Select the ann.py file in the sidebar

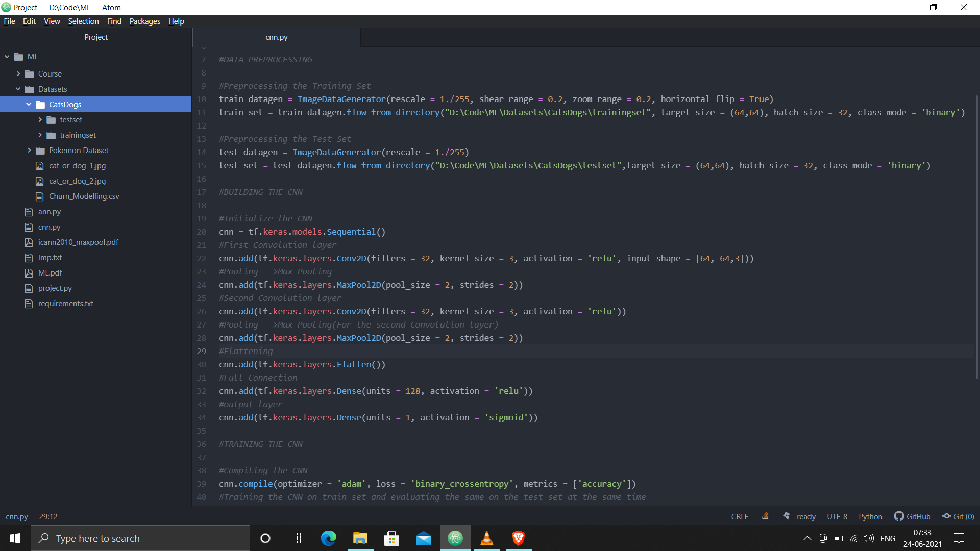(x=48, y=211)
